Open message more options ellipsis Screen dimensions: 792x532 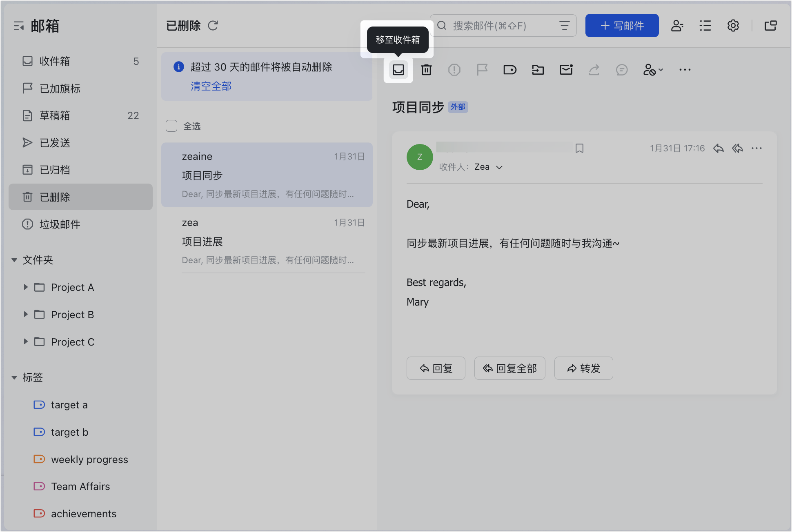756,149
